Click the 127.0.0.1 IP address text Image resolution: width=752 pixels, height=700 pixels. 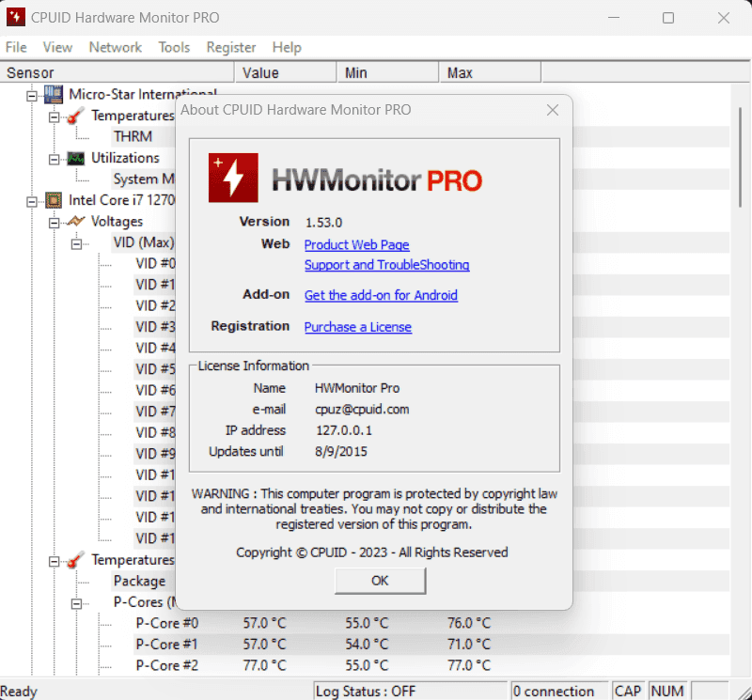(343, 430)
